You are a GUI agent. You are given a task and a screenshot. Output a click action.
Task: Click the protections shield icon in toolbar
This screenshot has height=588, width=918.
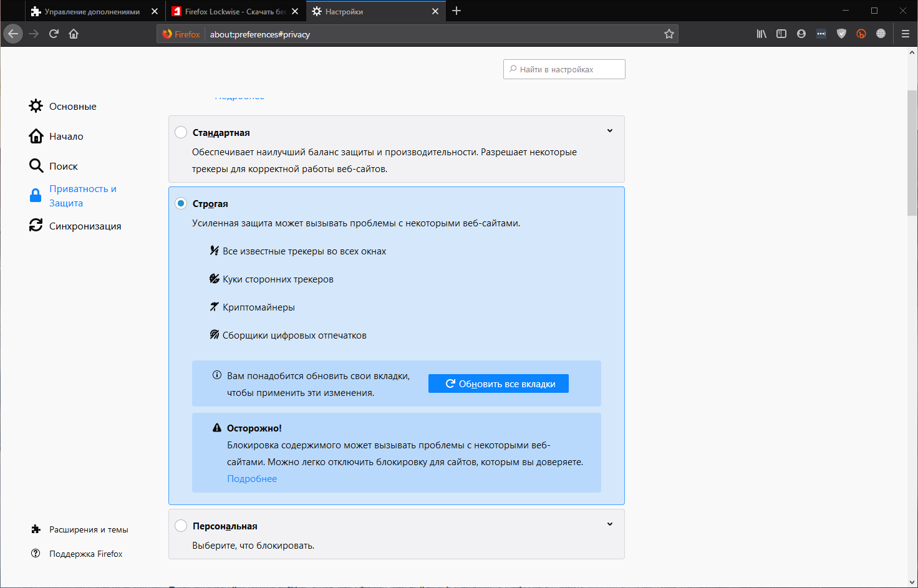tap(841, 34)
